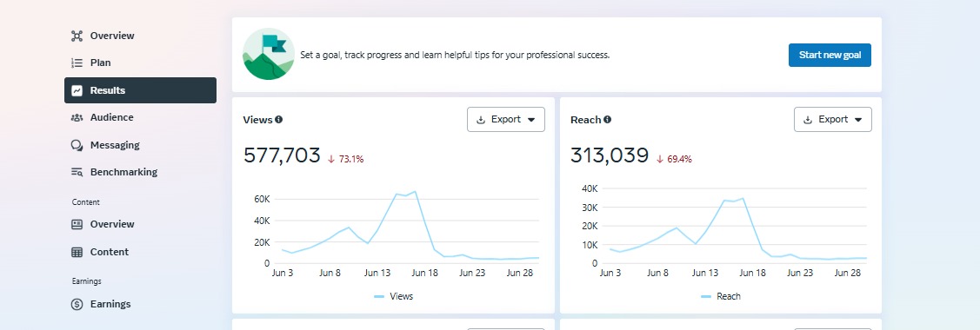Open the Views Export dropdown arrow
The image size is (980, 330).
coord(531,120)
